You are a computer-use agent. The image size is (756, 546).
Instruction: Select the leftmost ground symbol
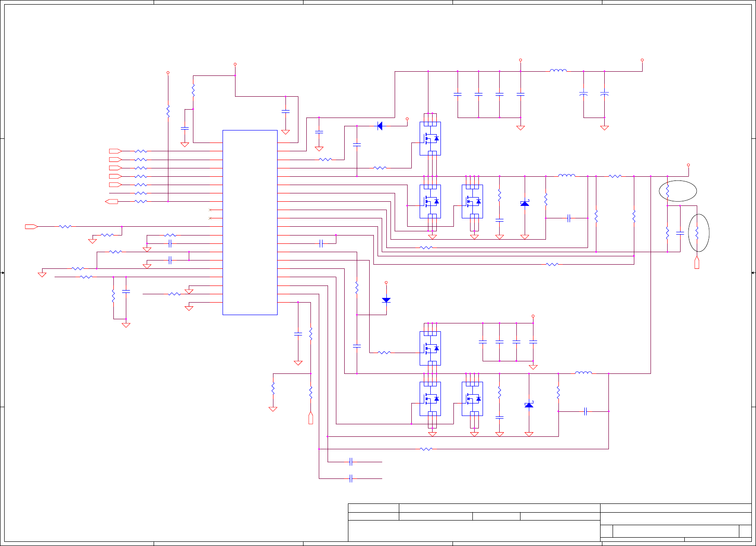point(42,274)
